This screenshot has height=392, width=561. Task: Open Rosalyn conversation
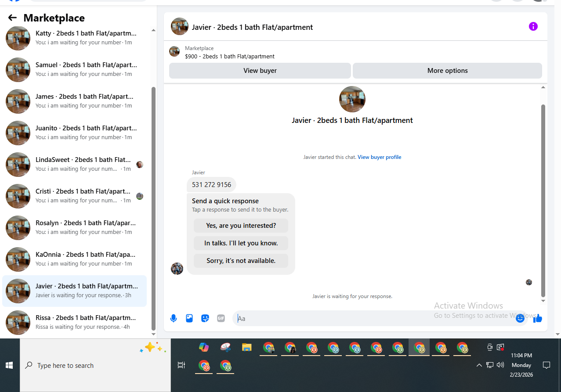(75, 227)
